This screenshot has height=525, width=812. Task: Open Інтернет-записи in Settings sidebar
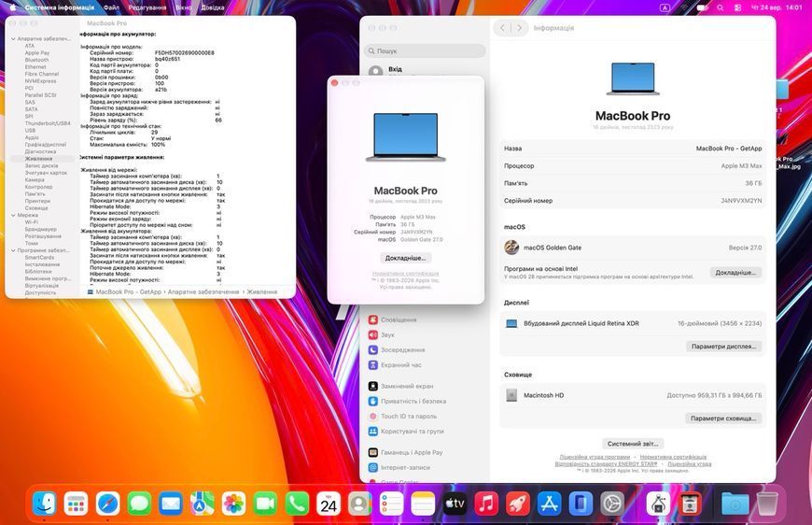[x=405, y=467]
